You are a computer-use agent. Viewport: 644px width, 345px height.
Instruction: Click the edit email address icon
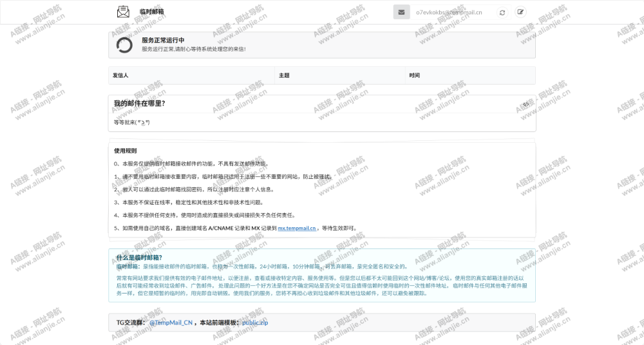coord(520,12)
